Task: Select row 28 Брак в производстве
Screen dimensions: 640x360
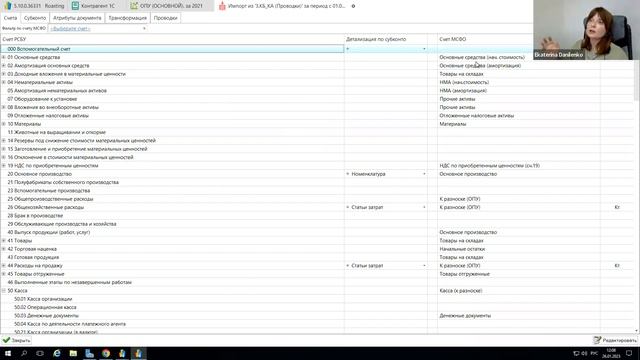Action: (172, 216)
